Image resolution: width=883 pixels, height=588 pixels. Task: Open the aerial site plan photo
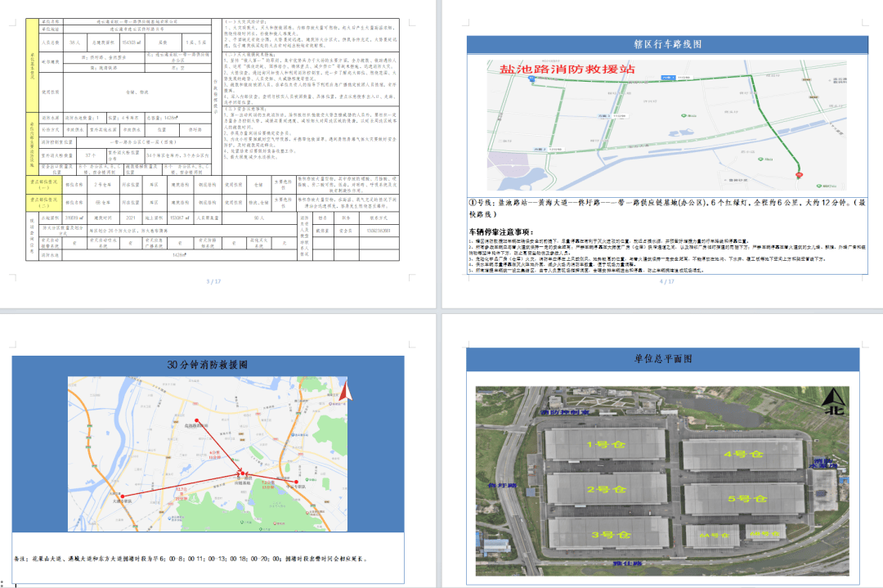662,481
